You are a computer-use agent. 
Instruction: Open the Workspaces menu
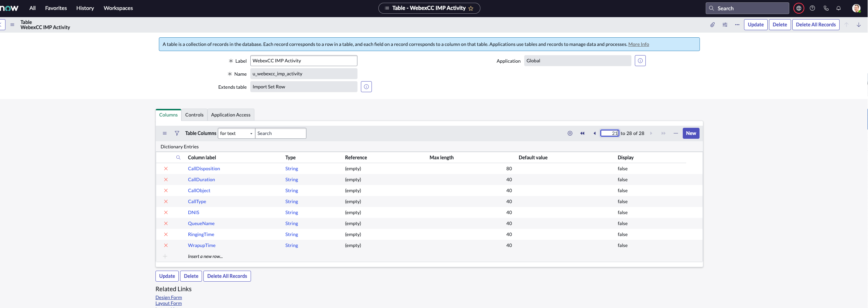[118, 8]
